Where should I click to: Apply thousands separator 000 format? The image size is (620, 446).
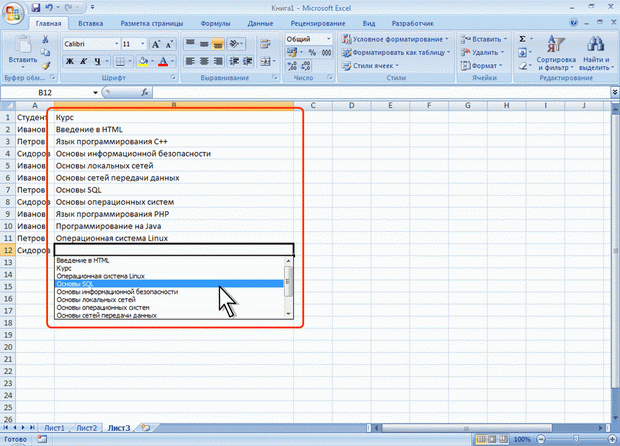[x=326, y=53]
